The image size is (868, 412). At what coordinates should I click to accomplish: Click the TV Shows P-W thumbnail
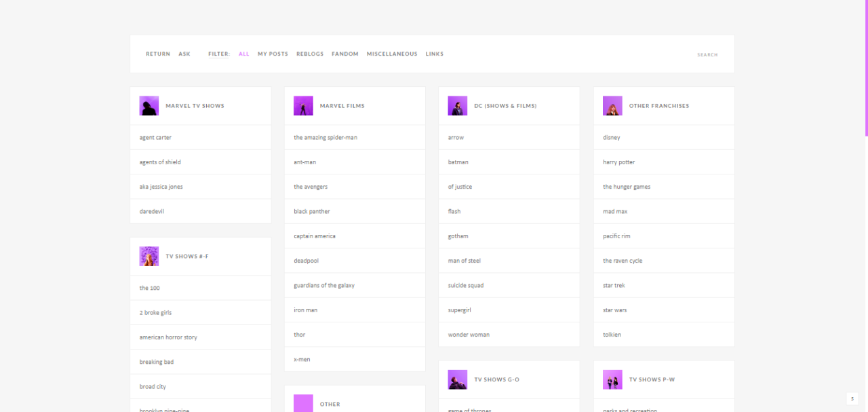pyautogui.click(x=612, y=379)
